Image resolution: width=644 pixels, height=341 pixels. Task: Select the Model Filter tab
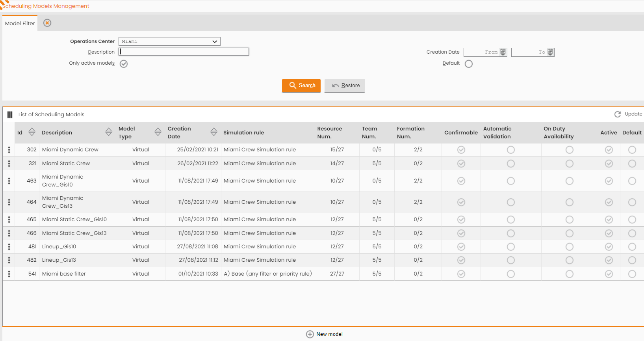pyautogui.click(x=20, y=23)
